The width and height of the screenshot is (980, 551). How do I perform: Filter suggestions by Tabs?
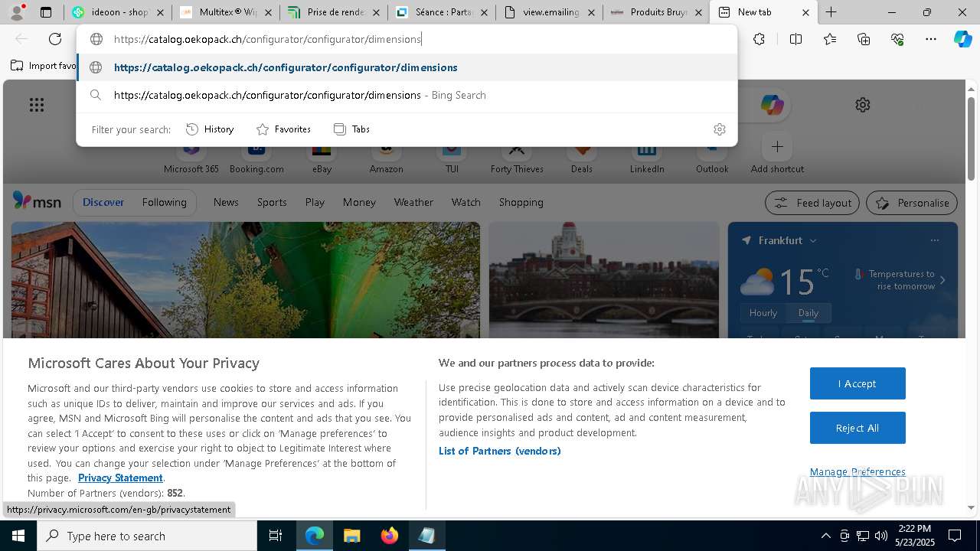352,129
